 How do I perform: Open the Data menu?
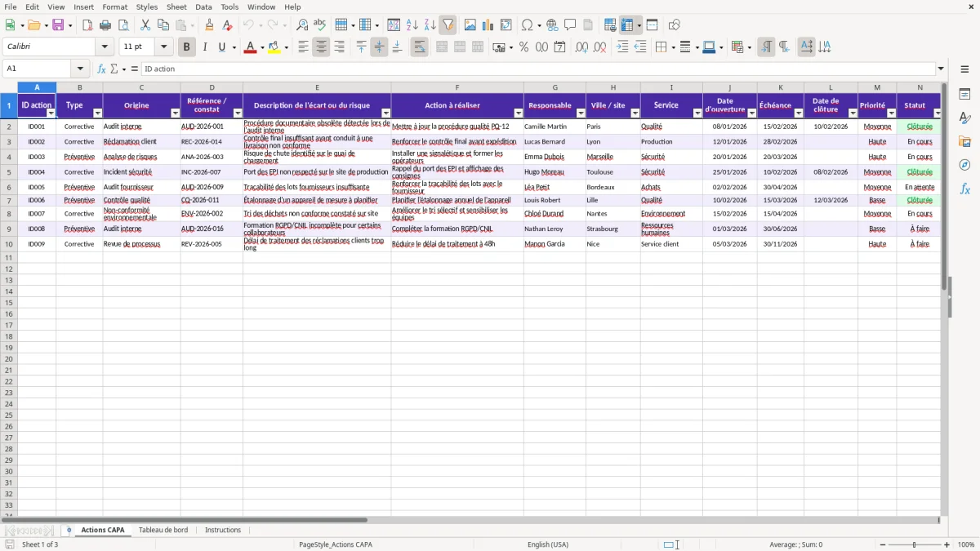203,7
